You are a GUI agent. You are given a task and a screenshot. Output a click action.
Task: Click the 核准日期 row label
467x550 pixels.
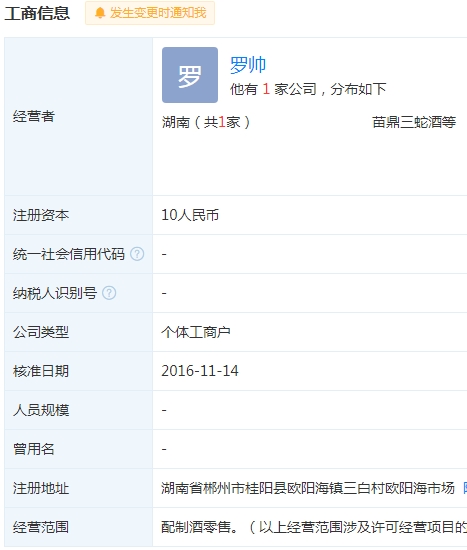tap(41, 371)
